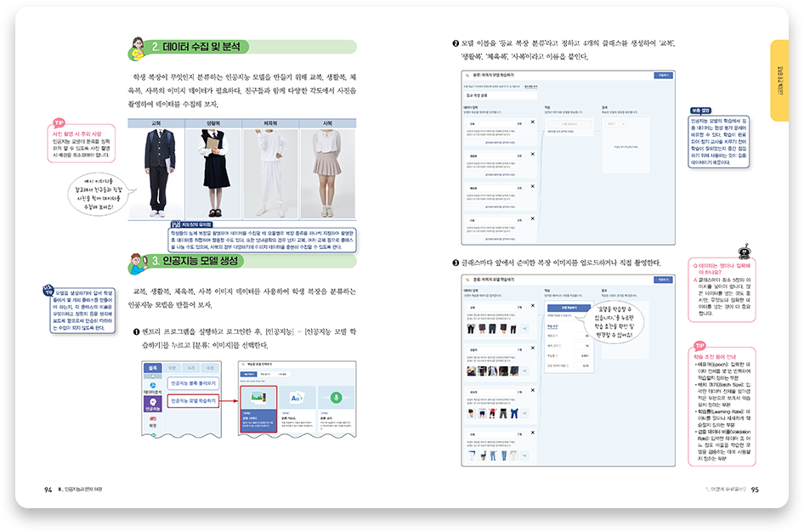The width and height of the screenshot is (804, 532).
Task: Switch to the 속성 tab in block panel
Action: [210, 368]
